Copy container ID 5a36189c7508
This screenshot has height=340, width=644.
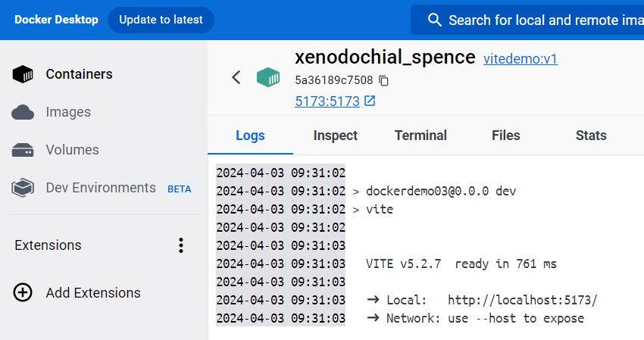(x=384, y=80)
